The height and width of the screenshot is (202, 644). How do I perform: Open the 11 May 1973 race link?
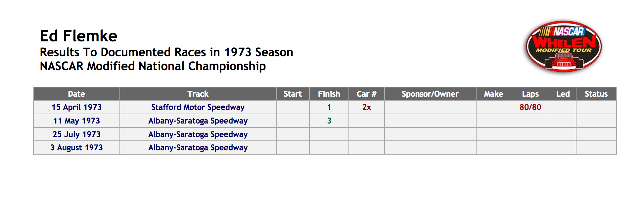(76, 121)
